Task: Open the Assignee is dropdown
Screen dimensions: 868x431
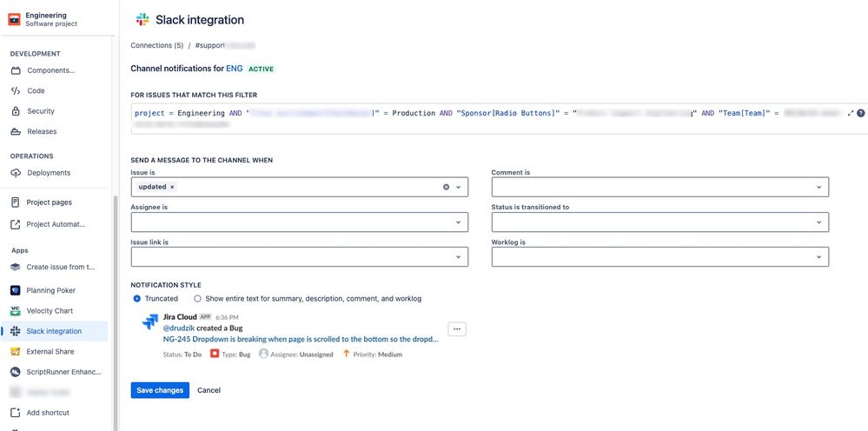Action: [300, 222]
